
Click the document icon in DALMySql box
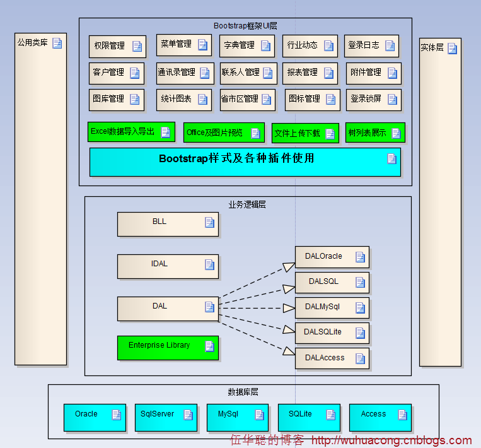click(360, 308)
